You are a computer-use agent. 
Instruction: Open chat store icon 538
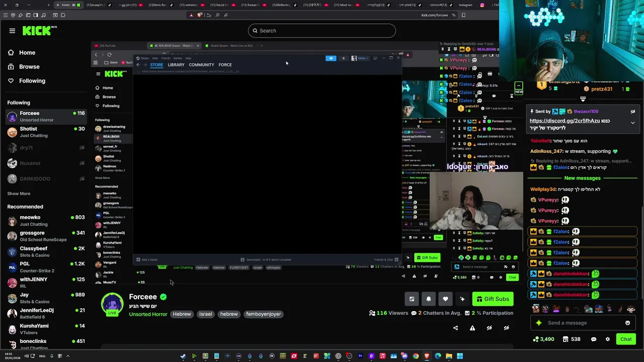pos(571,339)
